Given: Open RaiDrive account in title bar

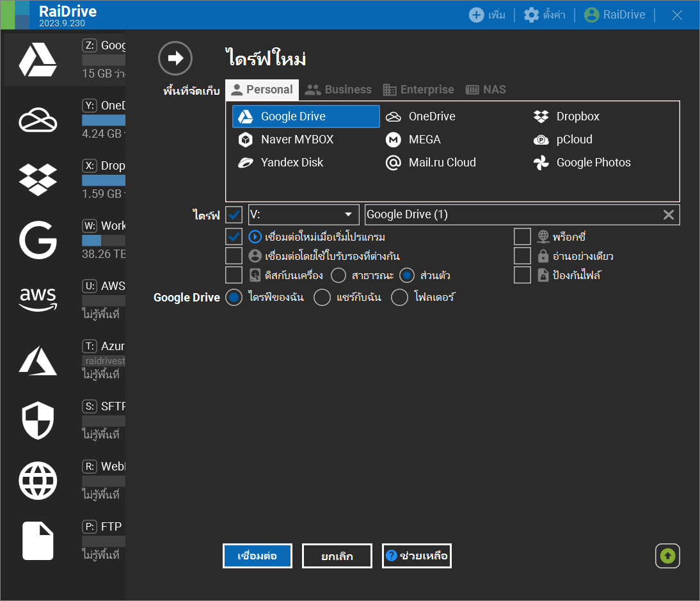Looking at the screenshot, I should click(x=615, y=15).
